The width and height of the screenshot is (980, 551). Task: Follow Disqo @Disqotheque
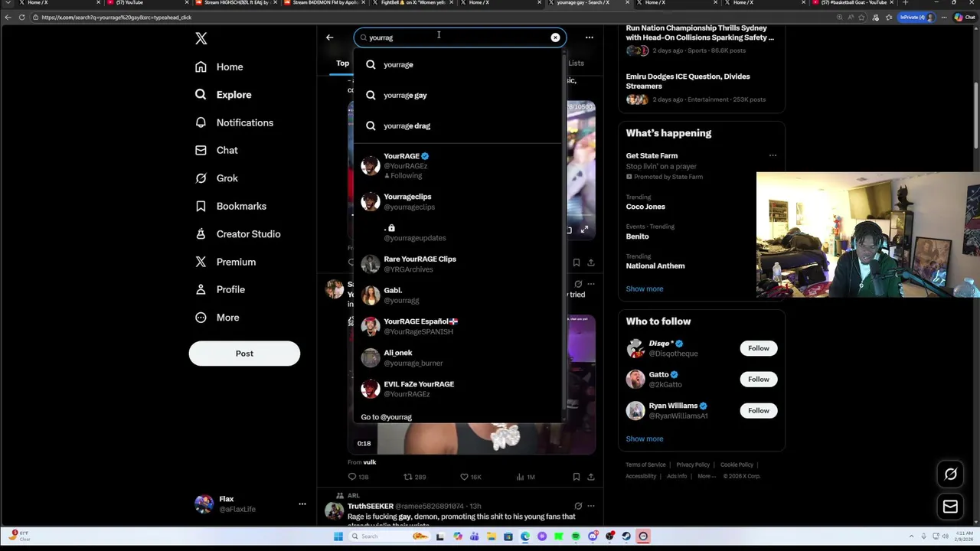[x=758, y=348]
